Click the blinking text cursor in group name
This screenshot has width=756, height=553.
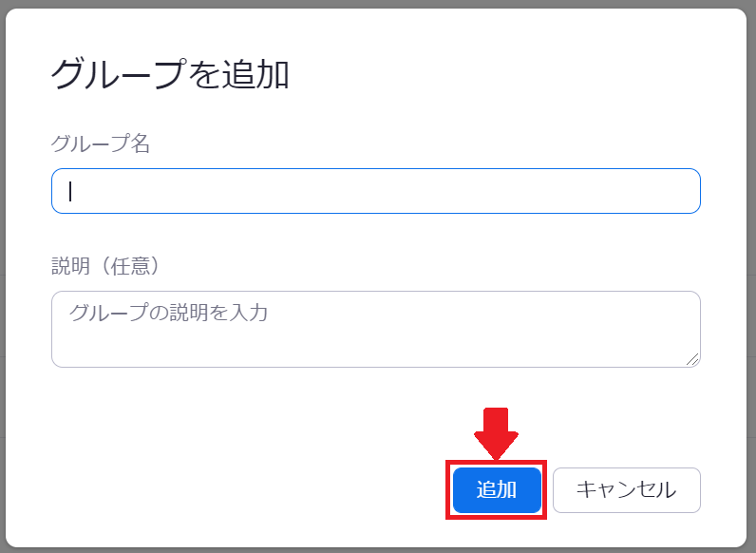pyautogui.click(x=70, y=191)
